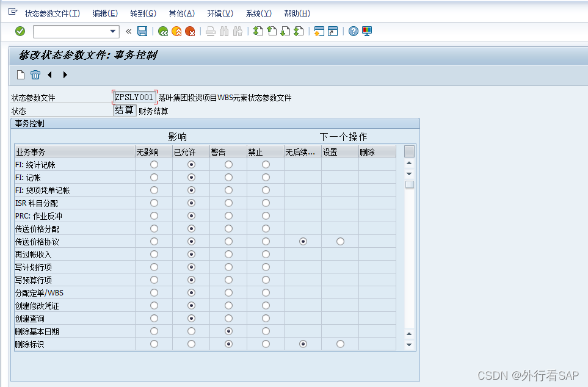Select 禁止 for 创建查询

pyautogui.click(x=266, y=319)
